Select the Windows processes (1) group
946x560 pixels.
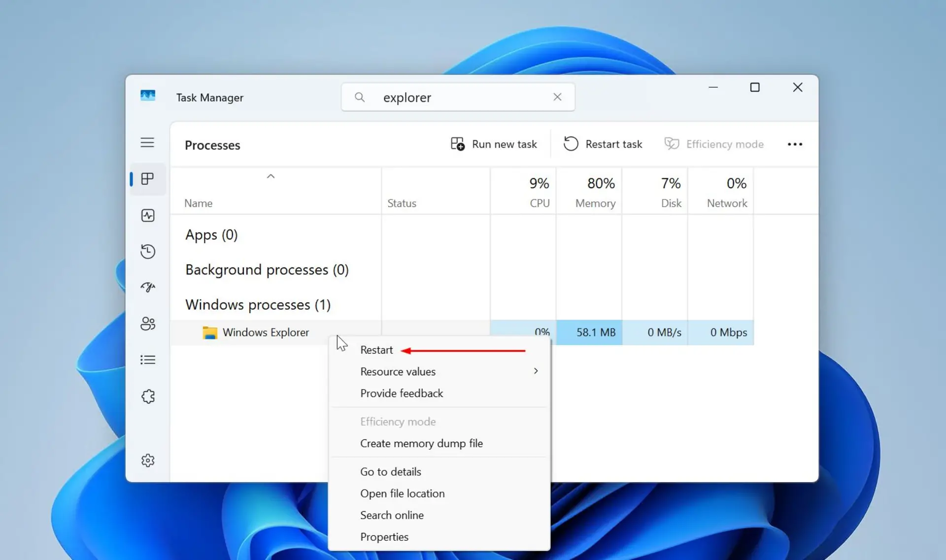coord(258,305)
